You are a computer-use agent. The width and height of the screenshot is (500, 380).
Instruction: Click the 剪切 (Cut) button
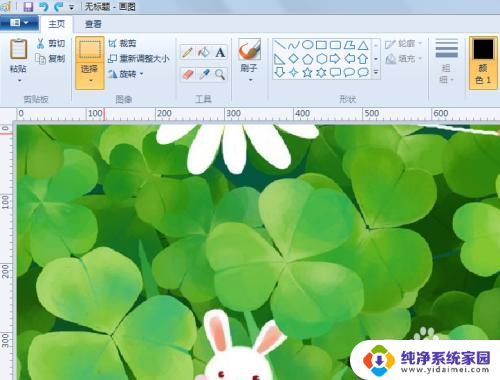[50, 43]
